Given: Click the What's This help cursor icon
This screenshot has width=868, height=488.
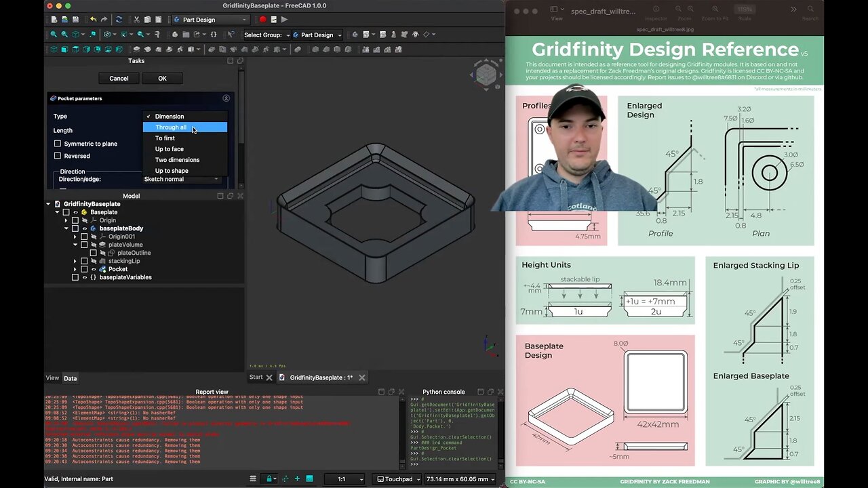Looking at the screenshot, I should 231,35.
